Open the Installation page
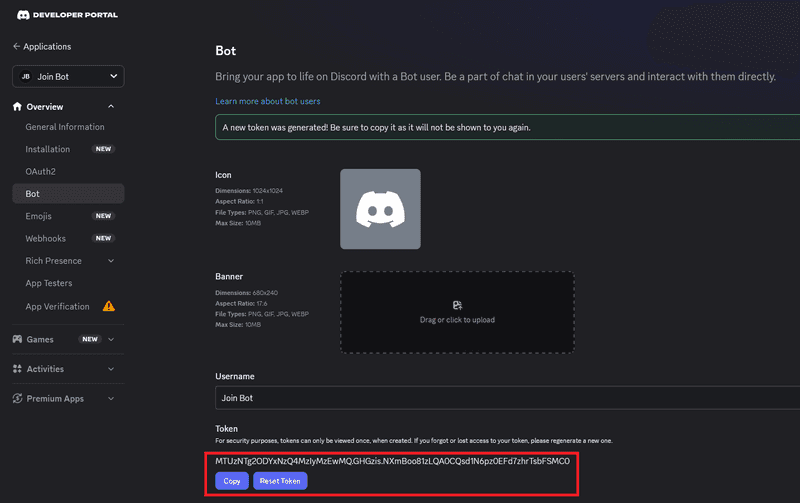Image resolution: width=800 pixels, height=503 pixels. pyautogui.click(x=47, y=149)
